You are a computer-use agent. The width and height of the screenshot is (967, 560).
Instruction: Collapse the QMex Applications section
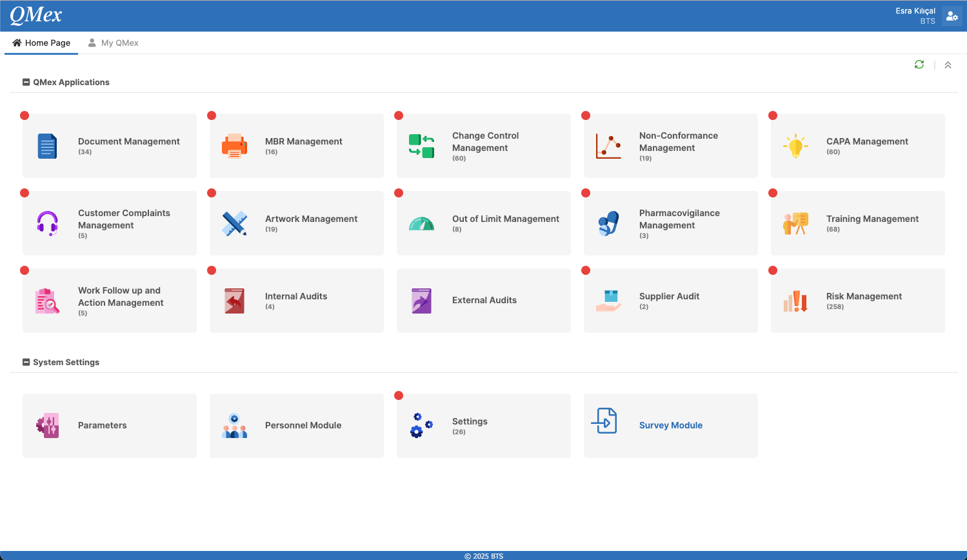[26, 82]
